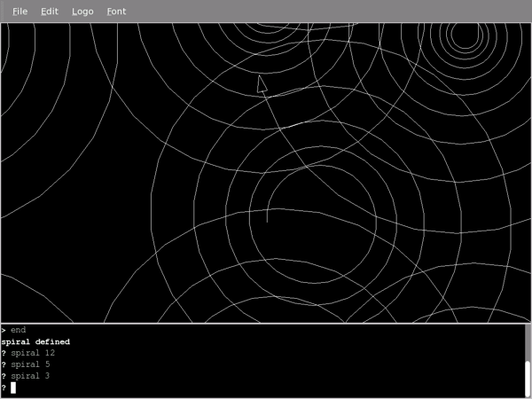Open the Logo menu
This screenshot has width=532, height=399.
82,12
